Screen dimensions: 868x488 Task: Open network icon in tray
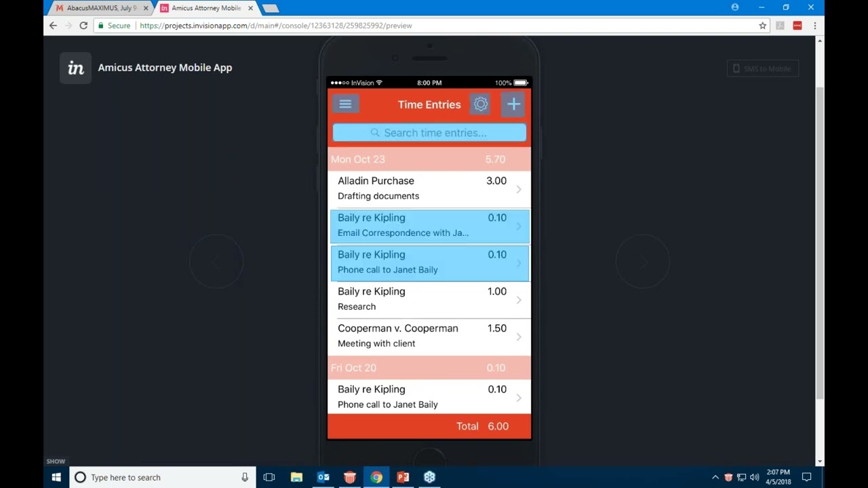coord(741,477)
